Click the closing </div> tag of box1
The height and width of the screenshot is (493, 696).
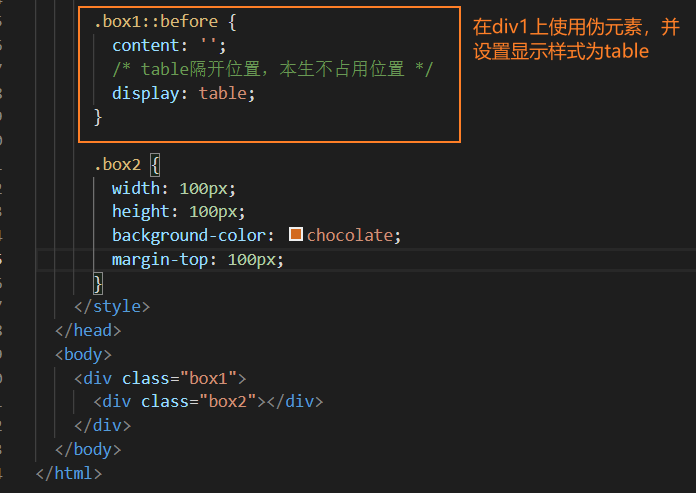click(x=103, y=426)
